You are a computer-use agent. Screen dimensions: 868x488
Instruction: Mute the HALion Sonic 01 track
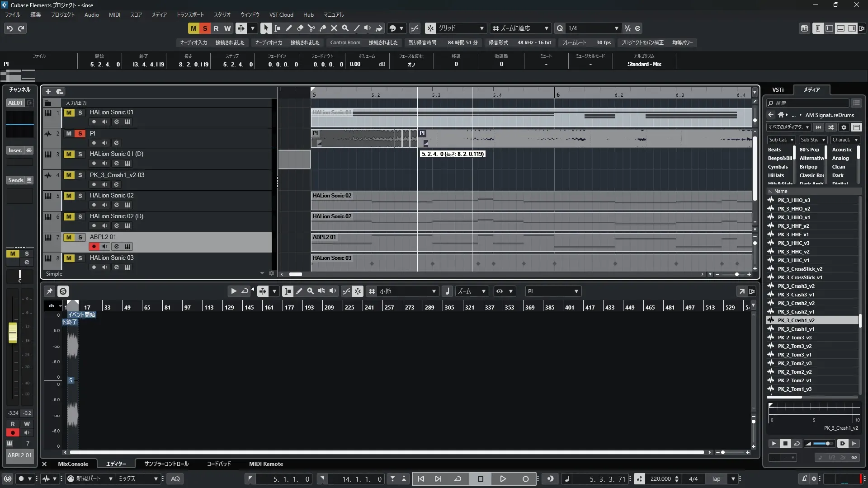pos(69,113)
